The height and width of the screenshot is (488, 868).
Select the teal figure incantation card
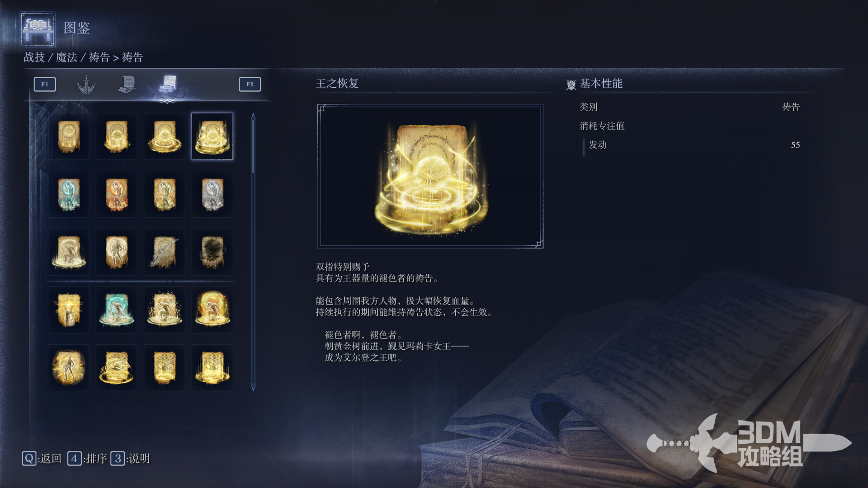click(x=69, y=194)
